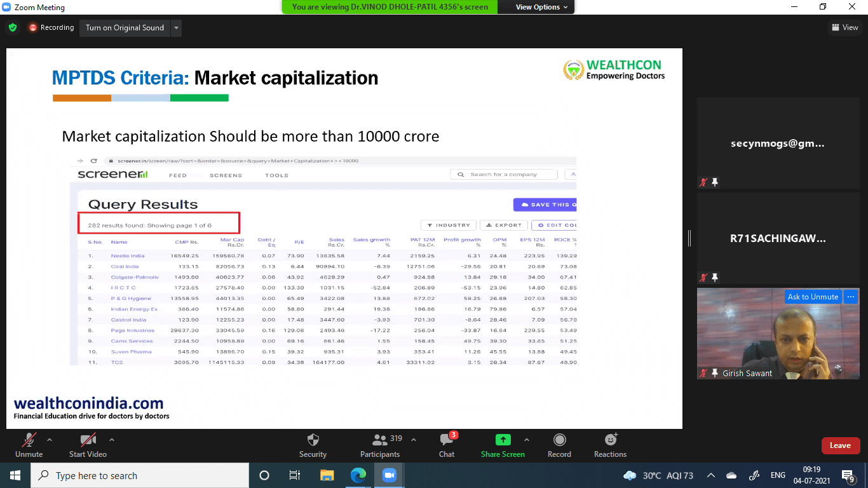Click the Leave meeting button

tap(840, 445)
